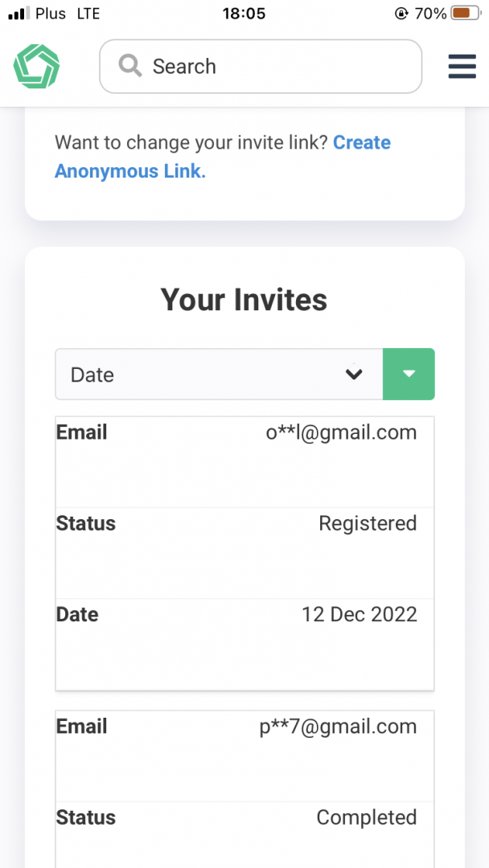Screen dimensions: 489x868
Task: Select the p**7@gmail.com email entry
Action: click(338, 727)
